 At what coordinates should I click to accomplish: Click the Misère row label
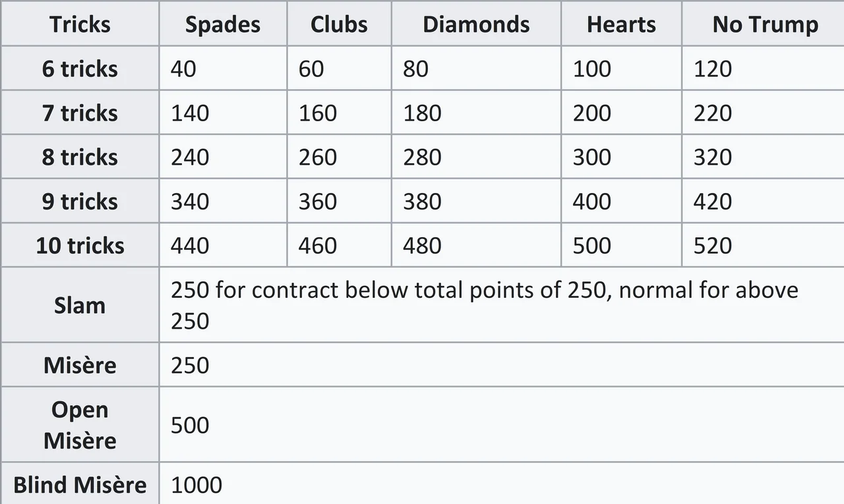tap(80, 365)
